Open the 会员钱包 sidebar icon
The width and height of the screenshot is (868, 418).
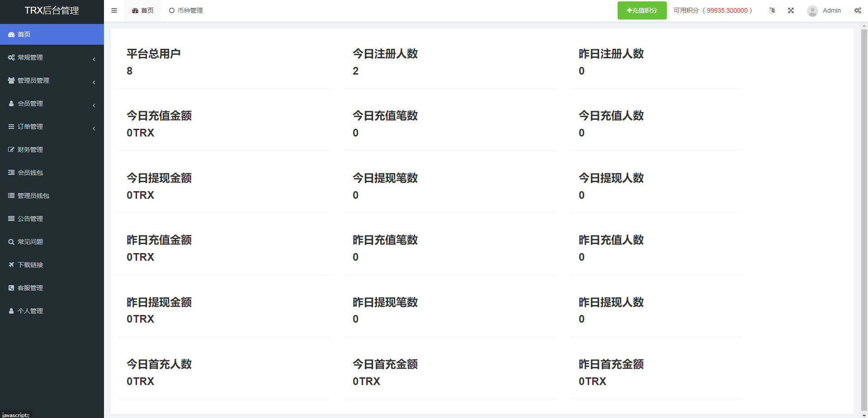coord(11,173)
